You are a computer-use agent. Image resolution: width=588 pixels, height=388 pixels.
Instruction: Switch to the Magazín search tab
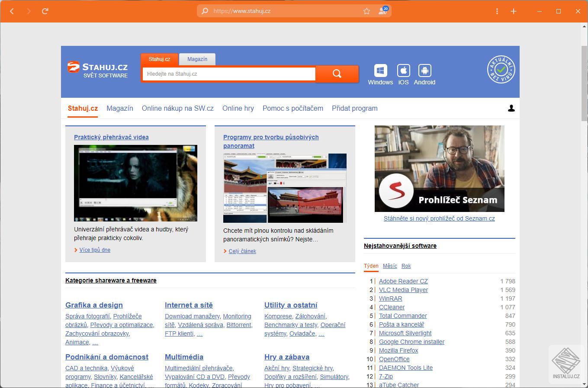[197, 59]
